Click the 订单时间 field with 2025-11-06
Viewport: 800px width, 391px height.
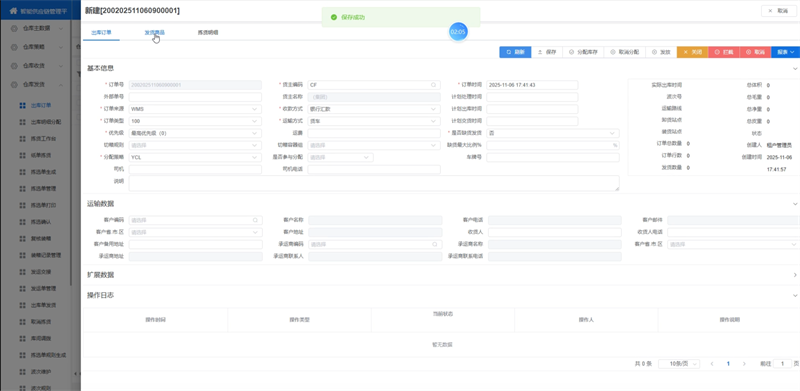[532, 85]
